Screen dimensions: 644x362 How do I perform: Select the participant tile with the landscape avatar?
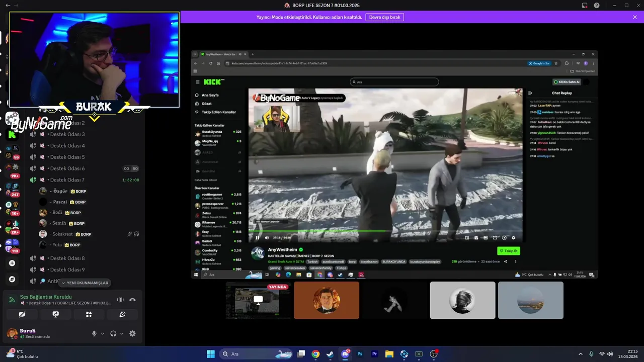[531, 300]
